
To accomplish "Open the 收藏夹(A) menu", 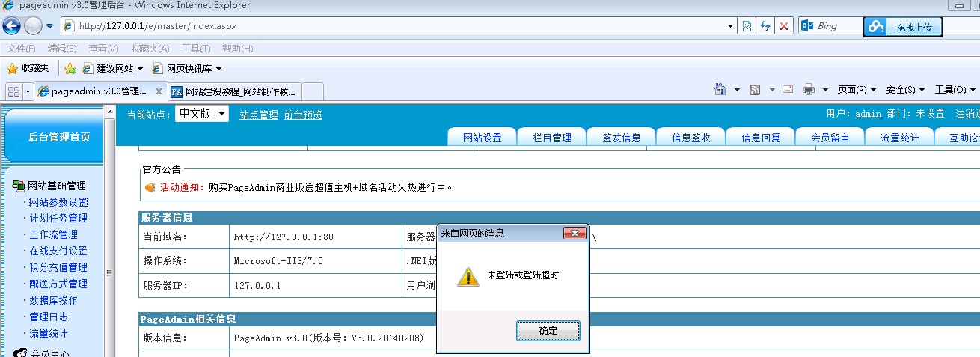I will pyautogui.click(x=150, y=49).
